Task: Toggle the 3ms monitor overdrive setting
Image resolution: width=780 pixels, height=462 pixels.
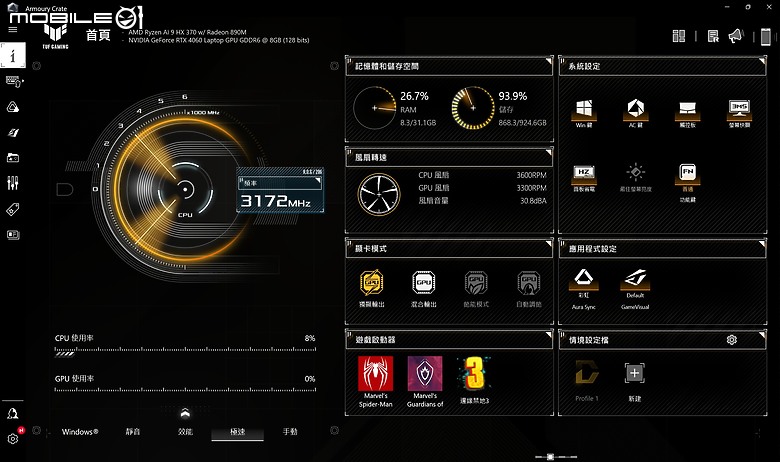Action: [x=739, y=113]
